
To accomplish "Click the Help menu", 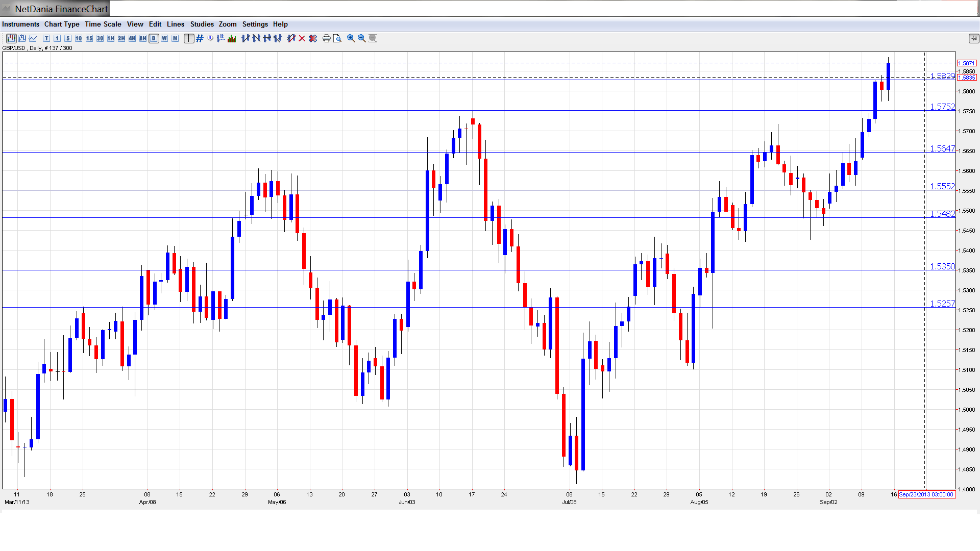I will 280,24.
